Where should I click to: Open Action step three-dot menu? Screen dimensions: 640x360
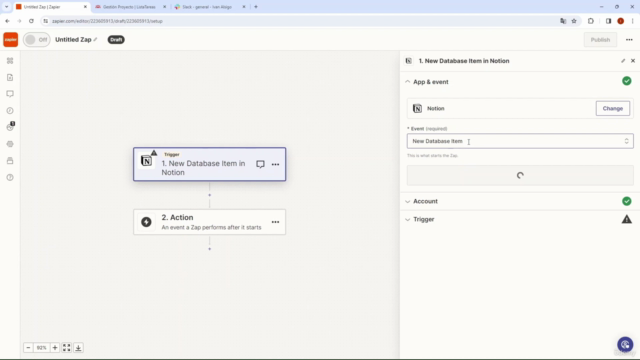click(276, 222)
